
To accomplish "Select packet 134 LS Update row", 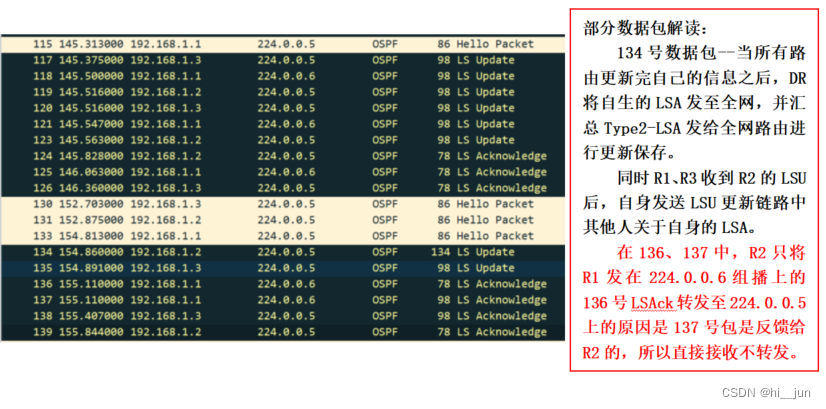I will click(x=283, y=252).
